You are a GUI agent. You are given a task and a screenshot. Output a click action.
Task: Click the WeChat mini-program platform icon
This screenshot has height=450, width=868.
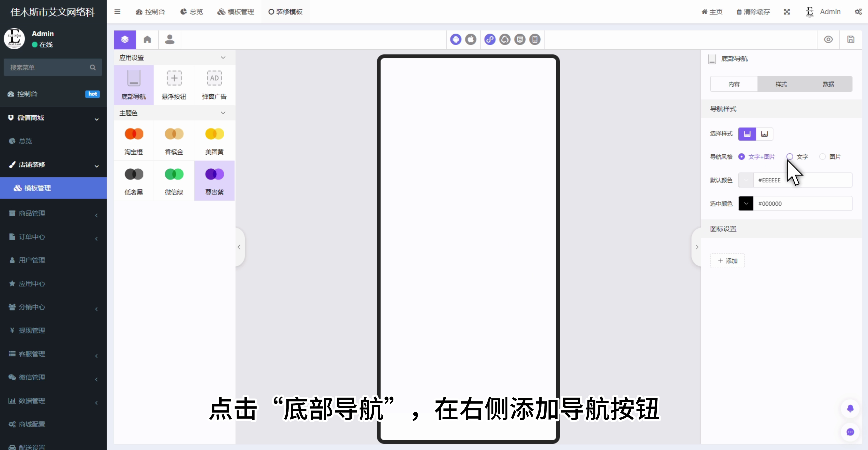coord(490,39)
